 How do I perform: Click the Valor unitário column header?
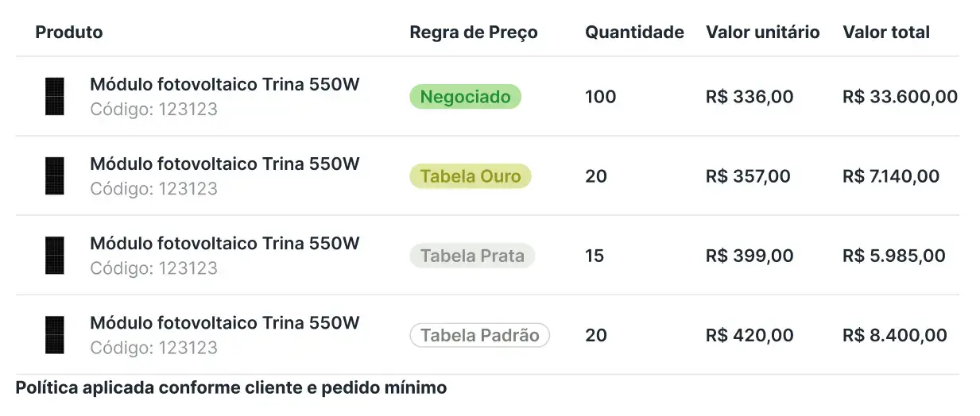point(762,33)
